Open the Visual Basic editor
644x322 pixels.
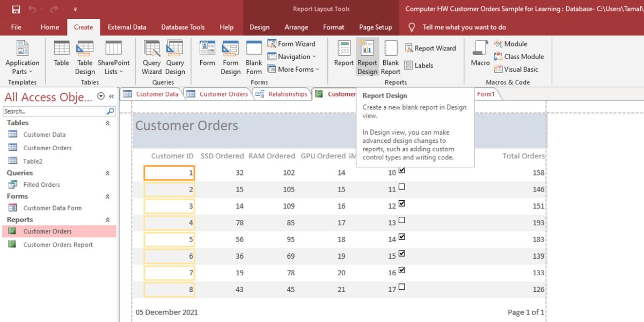tap(515, 69)
